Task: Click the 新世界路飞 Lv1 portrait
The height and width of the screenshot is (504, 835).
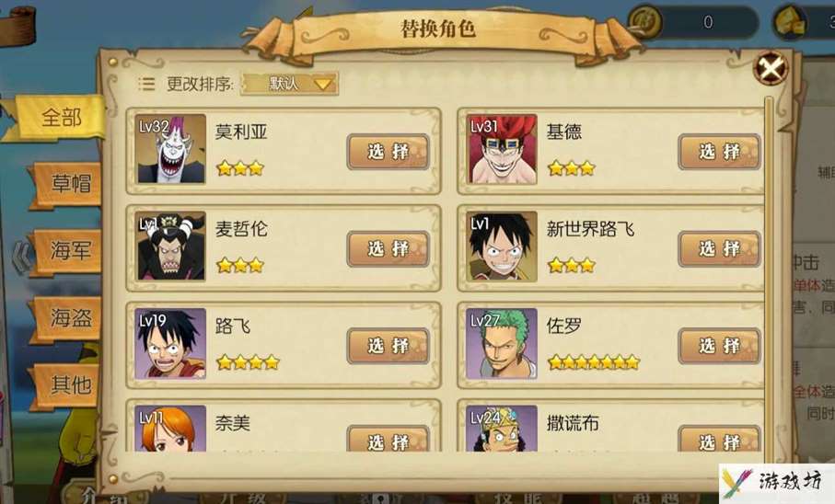Action: [502, 246]
